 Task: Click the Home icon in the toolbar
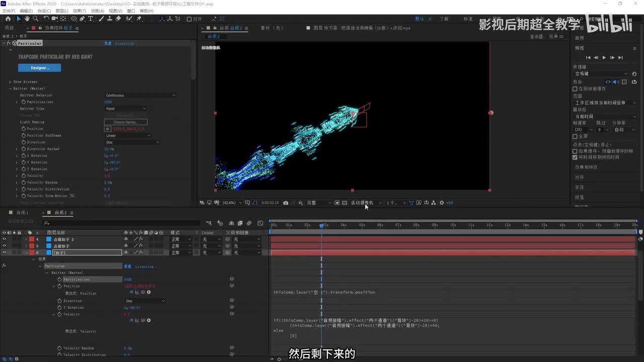8,19
